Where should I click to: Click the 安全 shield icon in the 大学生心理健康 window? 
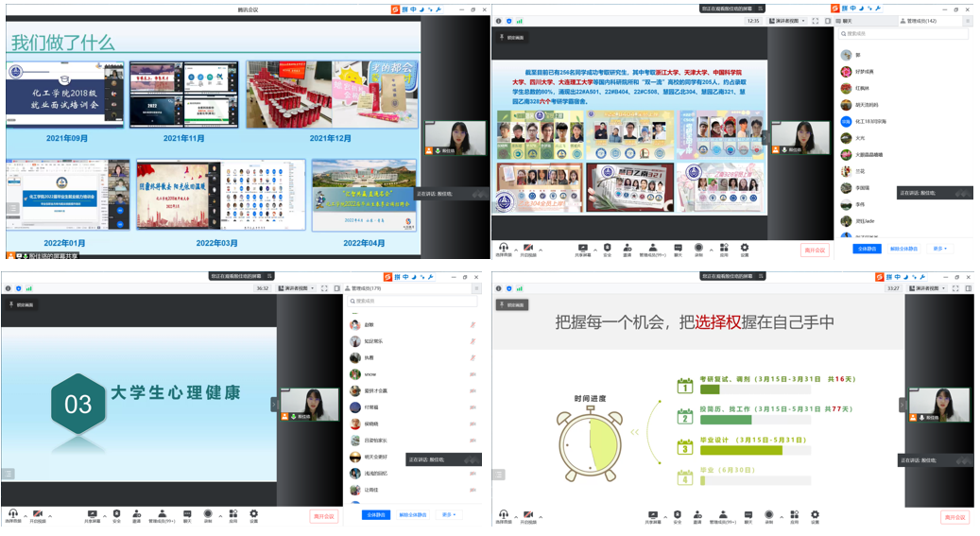click(x=116, y=513)
